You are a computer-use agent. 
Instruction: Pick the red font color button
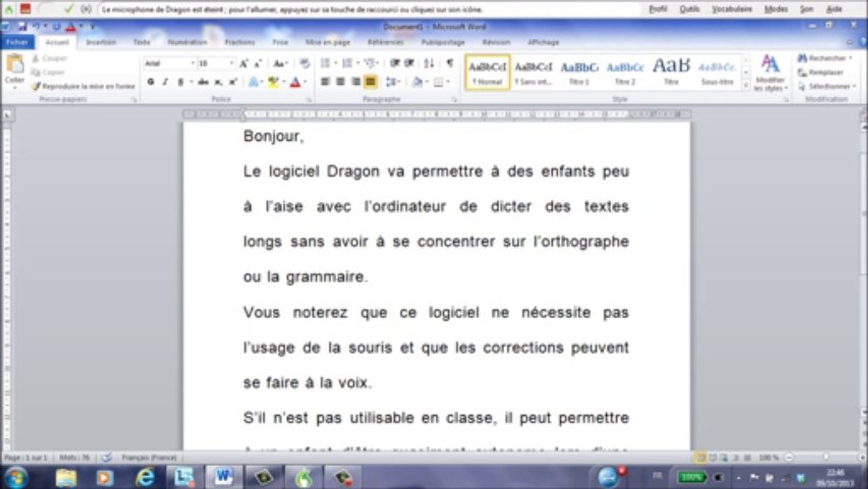point(295,82)
